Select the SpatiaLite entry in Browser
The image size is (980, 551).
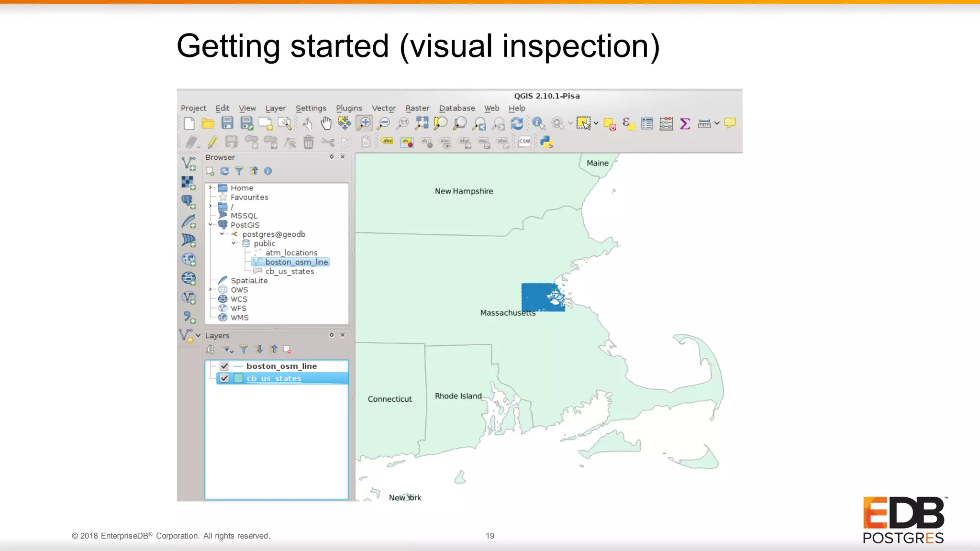[x=249, y=280]
